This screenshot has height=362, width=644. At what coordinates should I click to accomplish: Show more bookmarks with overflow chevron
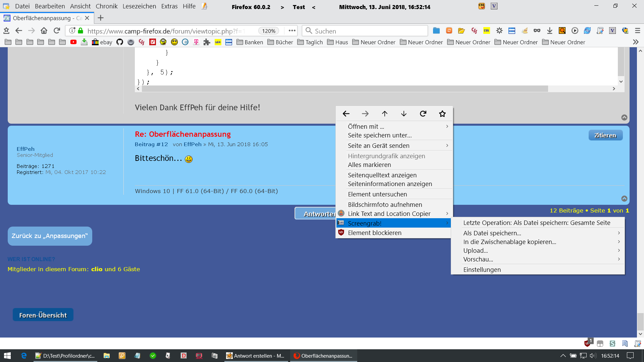(x=635, y=42)
